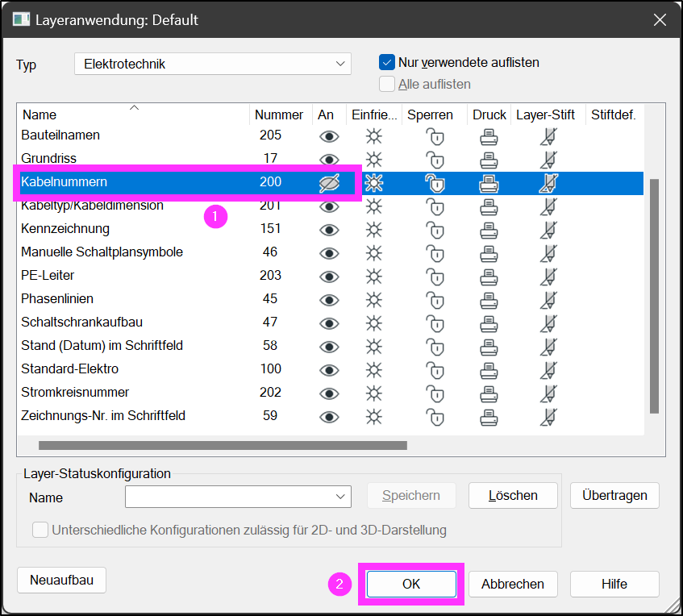Expand Layer-Statuskonfiguration Name dropdown
This screenshot has height=616, width=683.
click(238, 497)
